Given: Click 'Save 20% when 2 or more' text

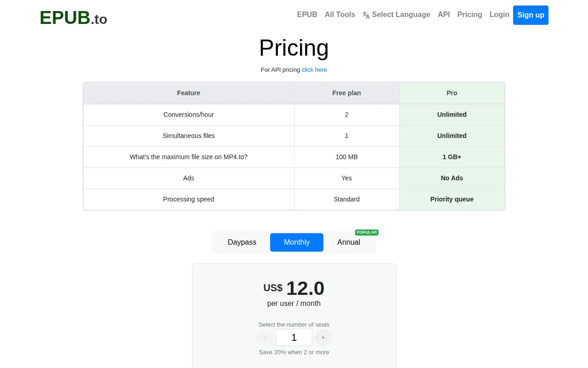Looking at the screenshot, I should click(294, 352).
